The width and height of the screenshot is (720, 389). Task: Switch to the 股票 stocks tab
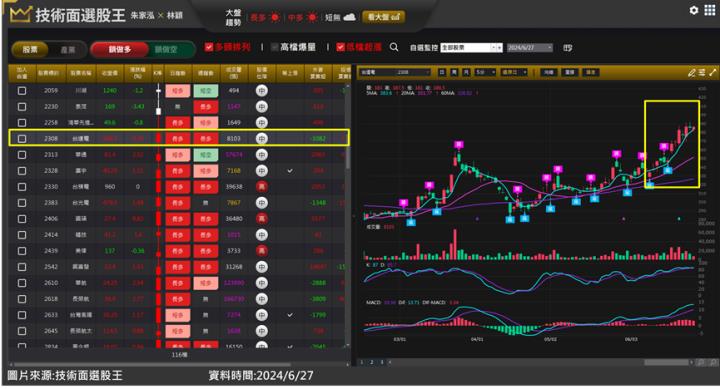point(30,50)
